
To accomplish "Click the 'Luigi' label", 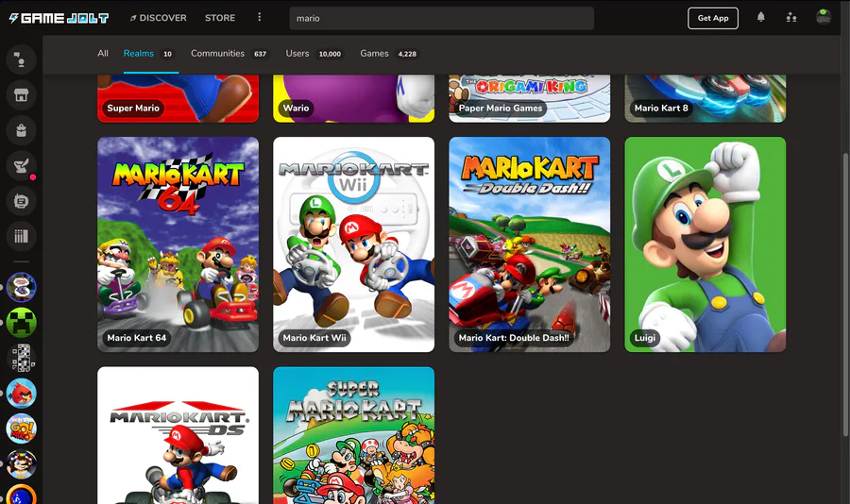I will (645, 338).
